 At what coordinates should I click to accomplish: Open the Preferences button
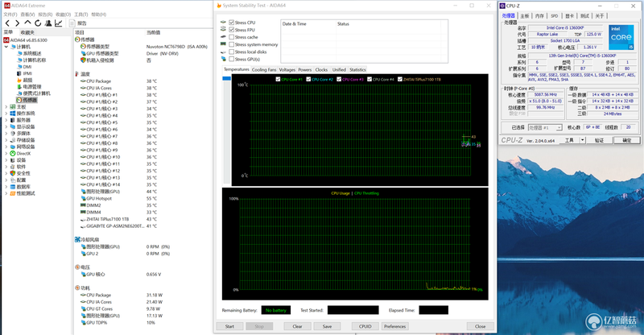click(x=394, y=326)
